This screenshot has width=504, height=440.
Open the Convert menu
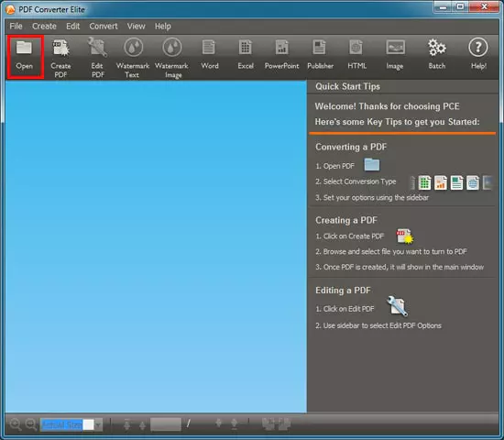104,26
